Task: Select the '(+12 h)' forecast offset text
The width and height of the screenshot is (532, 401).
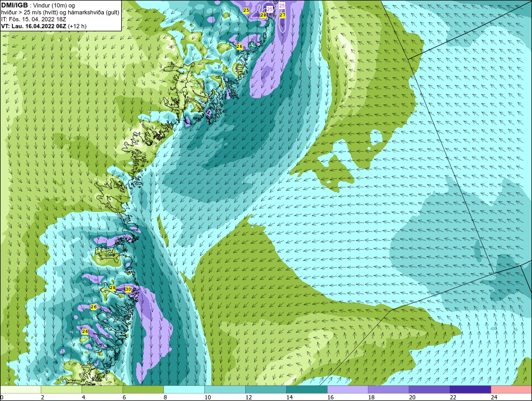Action: point(77,26)
